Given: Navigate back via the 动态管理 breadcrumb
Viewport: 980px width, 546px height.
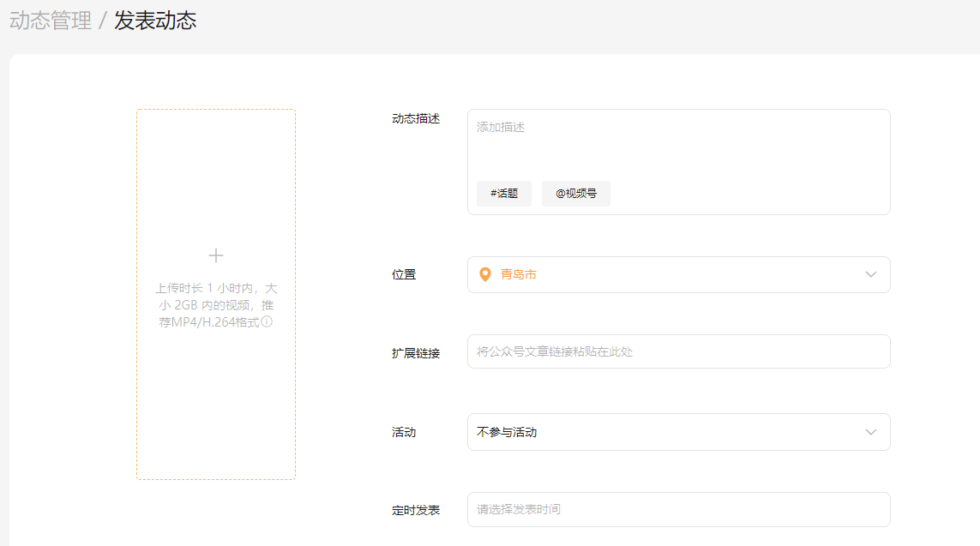Looking at the screenshot, I should (x=49, y=20).
